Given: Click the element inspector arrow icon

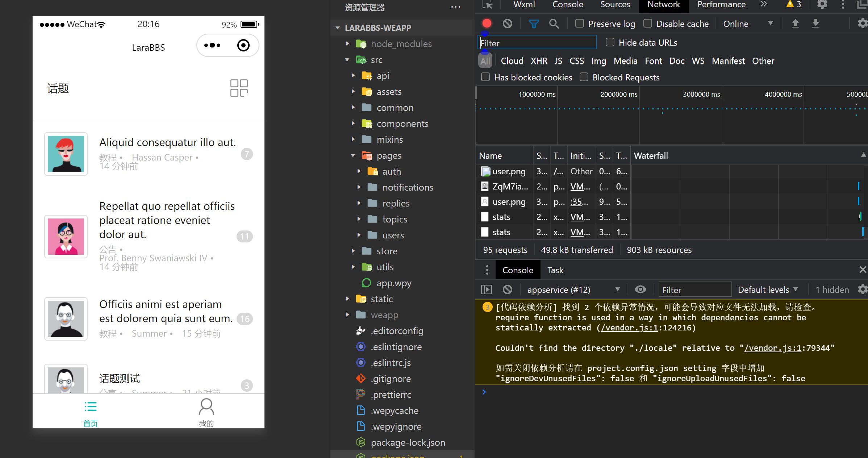Looking at the screenshot, I should [x=487, y=4].
